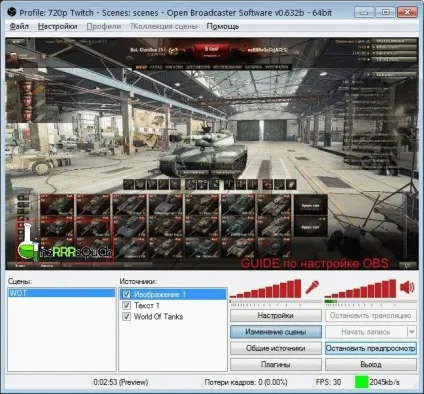Minimize the OBS window
Image resolution: width=424 pixels, height=394 pixels.
click(x=364, y=12)
